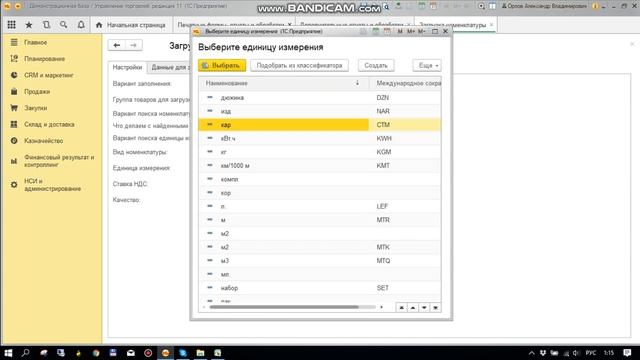The height and width of the screenshot is (360, 640).
Task: Jump to last list item button
Action: click(436, 307)
